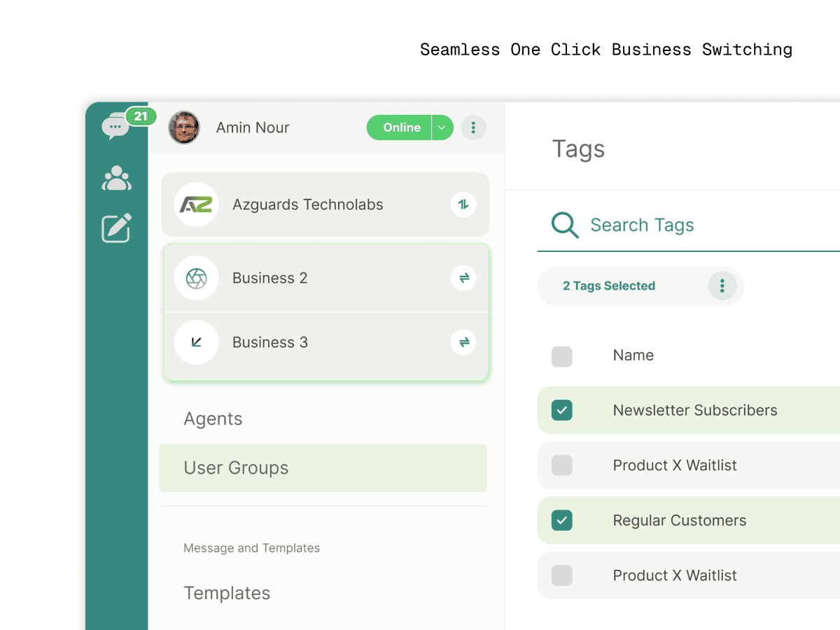Click the Regular Customers tag name
This screenshot has width=840, height=630.
pos(680,520)
